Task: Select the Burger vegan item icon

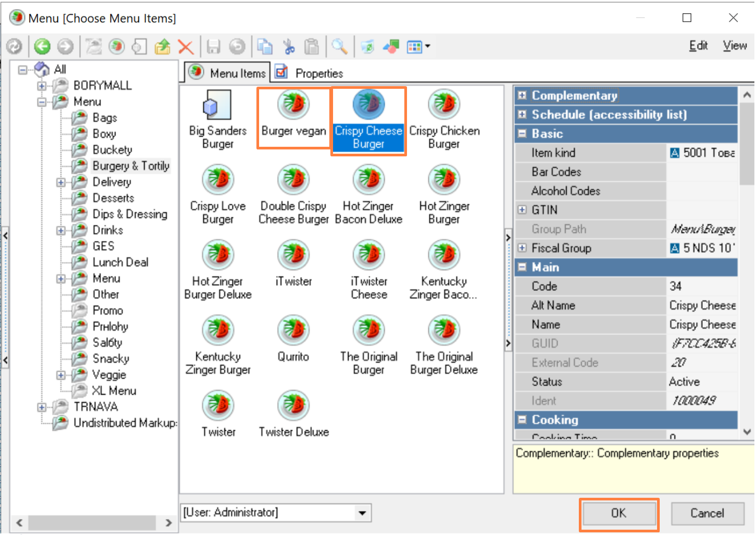Action: point(293,104)
